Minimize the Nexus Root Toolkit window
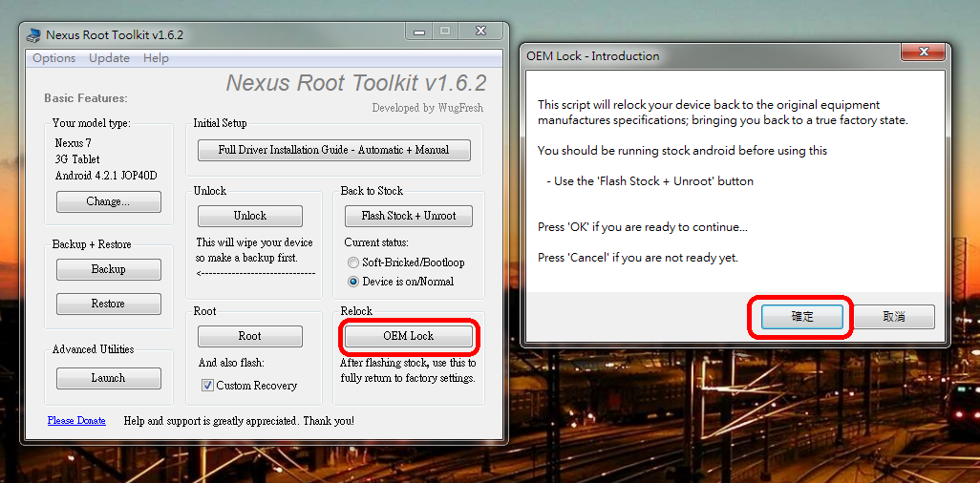Viewport: 980px width, 483px height. (418, 31)
